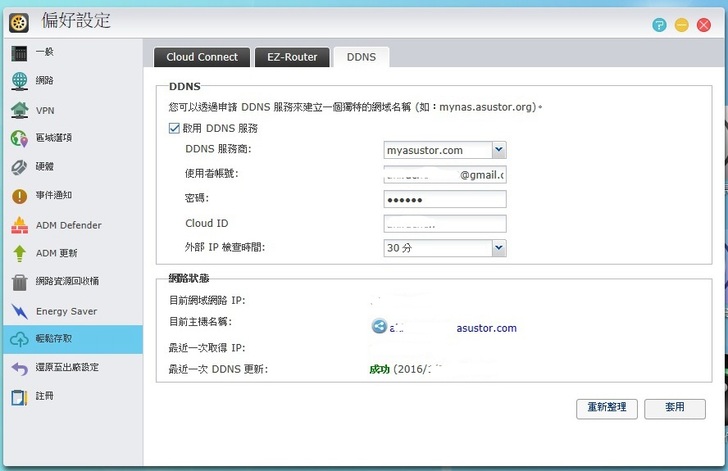Open the help question mark button
The height and width of the screenshot is (471, 728).
coord(659,25)
